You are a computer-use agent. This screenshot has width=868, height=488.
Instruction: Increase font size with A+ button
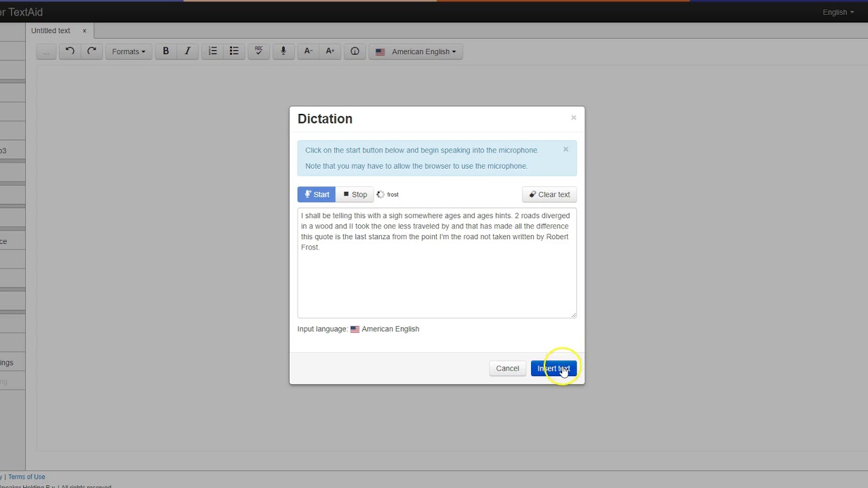pos(330,52)
